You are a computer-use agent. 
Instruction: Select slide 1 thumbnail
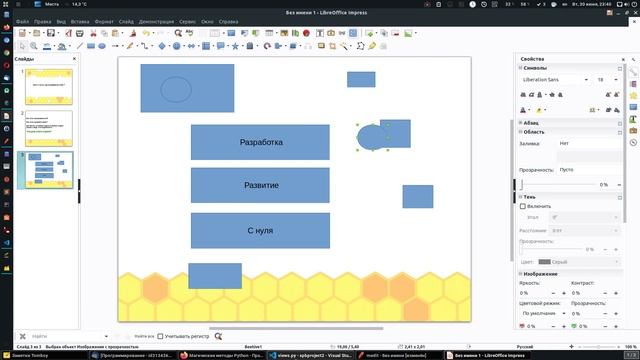[49, 87]
